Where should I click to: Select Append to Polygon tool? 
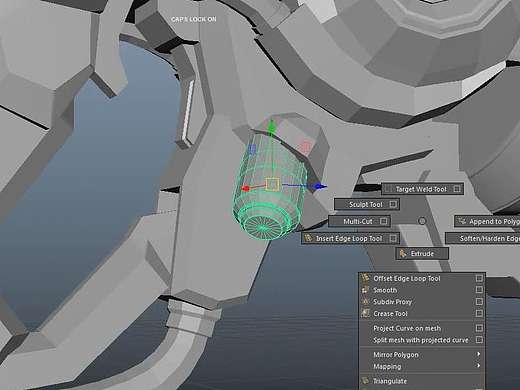click(x=487, y=221)
